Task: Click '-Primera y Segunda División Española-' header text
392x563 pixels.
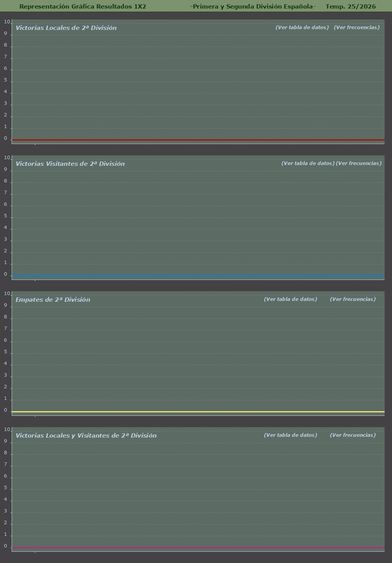Action: point(253,6)
